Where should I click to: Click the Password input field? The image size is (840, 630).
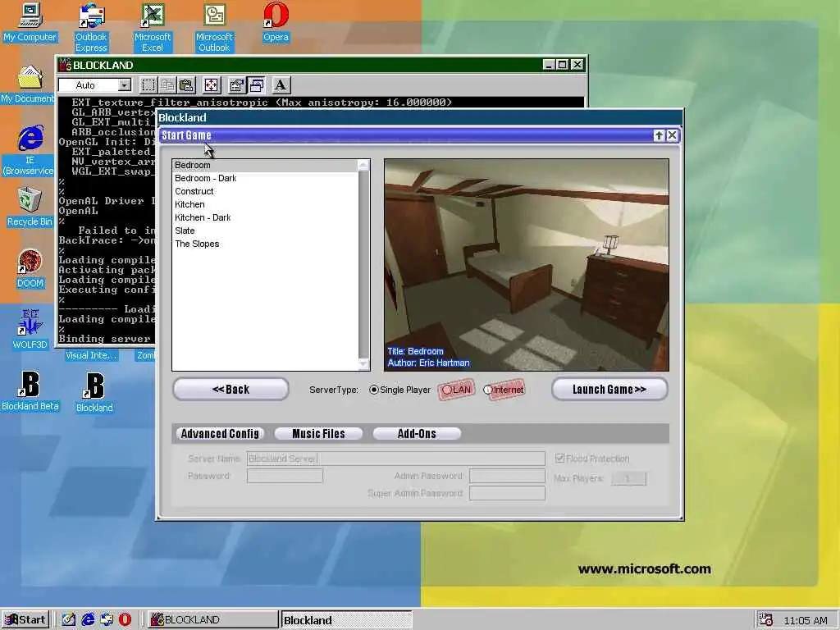point(285,476)
